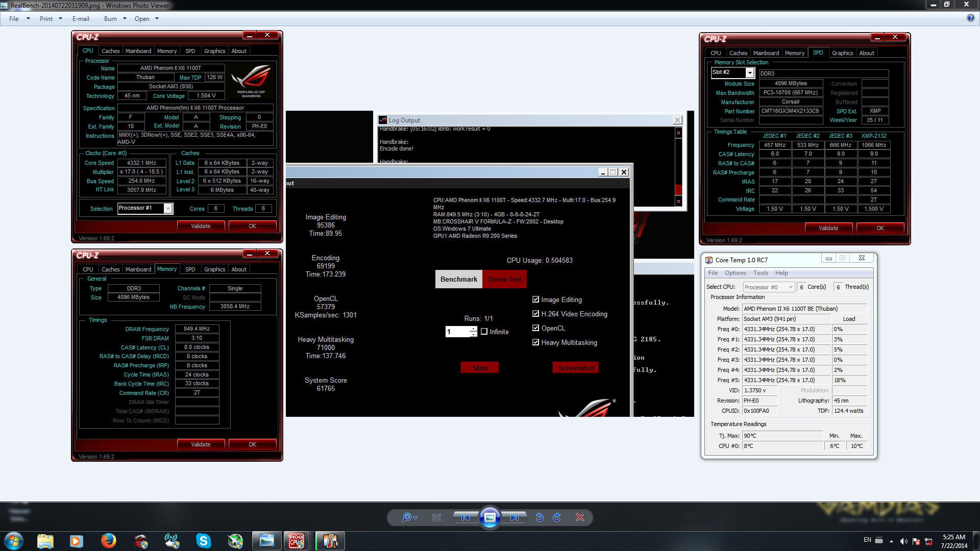
Task: Open the Burn menu dropdown arrow
Action: click(125, 19)
